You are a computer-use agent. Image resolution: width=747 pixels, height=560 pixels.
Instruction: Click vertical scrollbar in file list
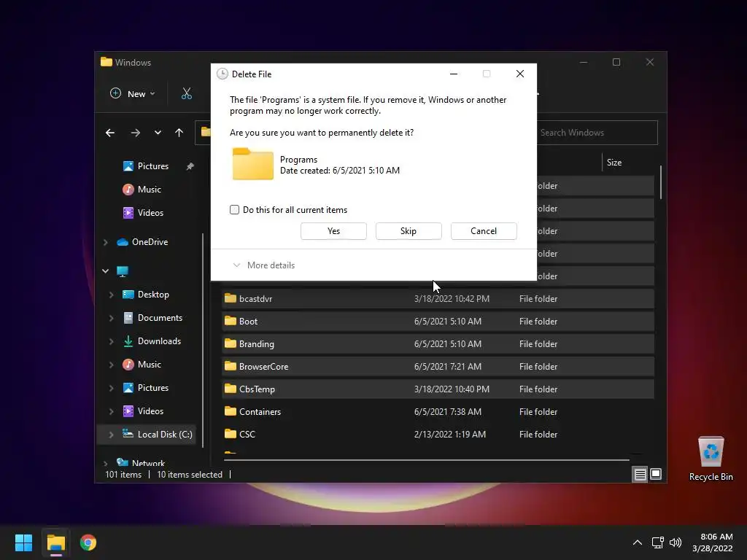[661, 182]
